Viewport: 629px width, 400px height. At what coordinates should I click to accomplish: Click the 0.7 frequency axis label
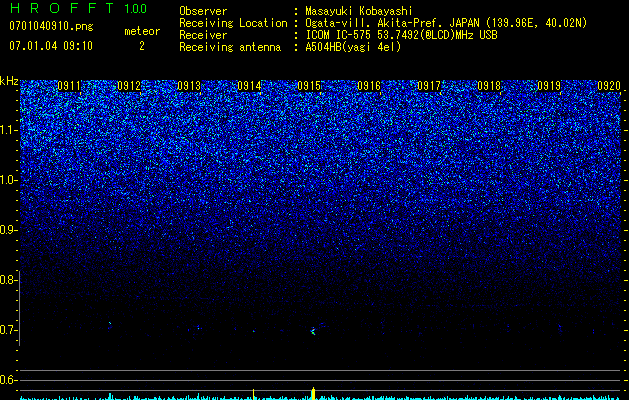tap(8, 330)
